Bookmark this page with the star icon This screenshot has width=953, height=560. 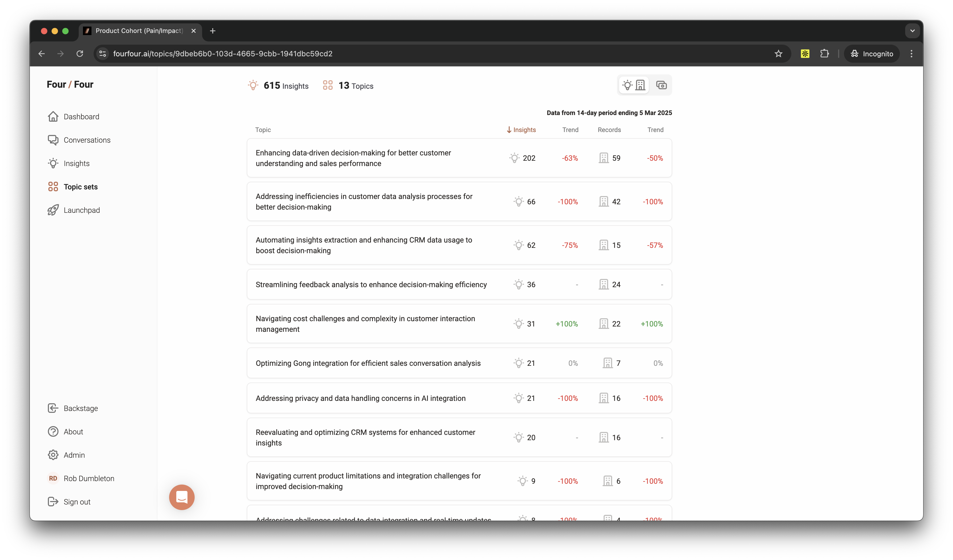778,54
